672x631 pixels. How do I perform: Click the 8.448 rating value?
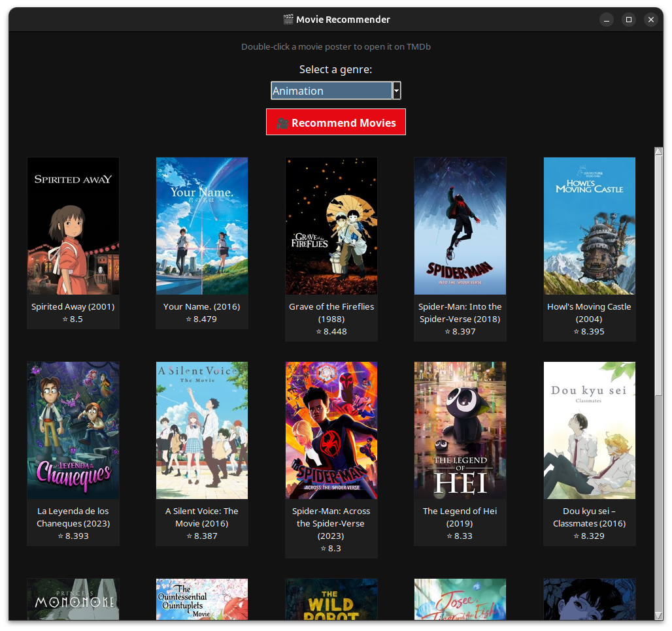331,332
